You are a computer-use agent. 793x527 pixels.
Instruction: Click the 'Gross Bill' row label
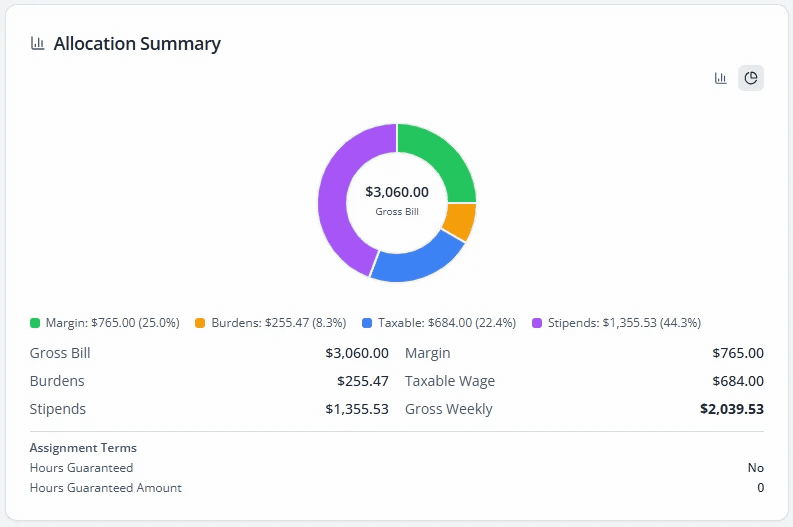click(x=60, y=353)
